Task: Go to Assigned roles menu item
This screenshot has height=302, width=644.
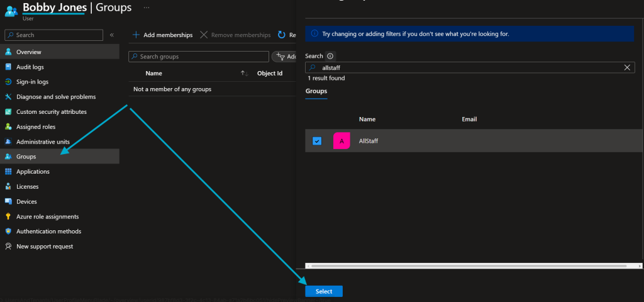Action: (36, 126)
